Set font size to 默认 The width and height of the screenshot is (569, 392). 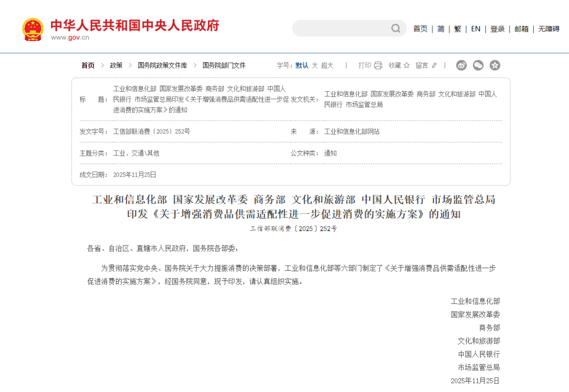click(301, 65)
